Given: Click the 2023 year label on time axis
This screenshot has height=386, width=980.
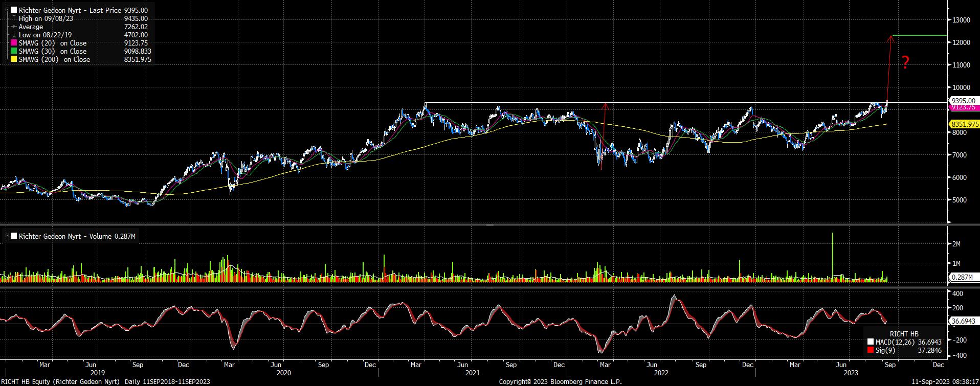Looking at the screenshot, I should click(851, 373).
